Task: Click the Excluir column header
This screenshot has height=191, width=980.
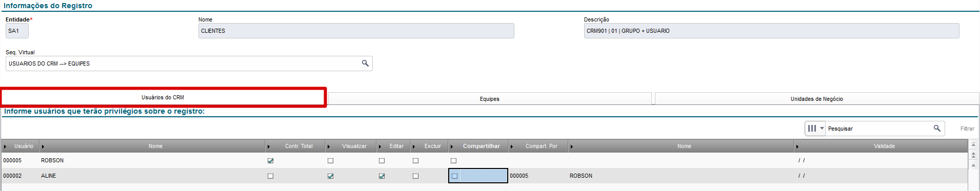Action: point(429,146)
